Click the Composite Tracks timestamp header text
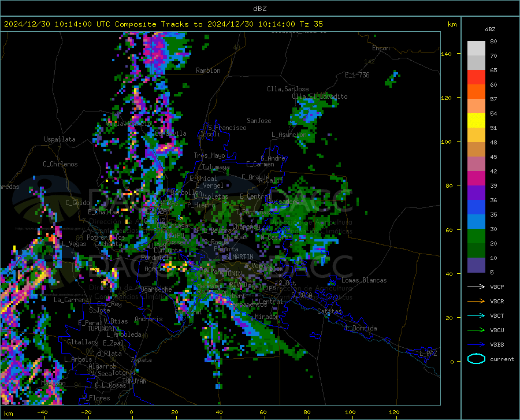The image size is (520, 420). [163, 24]
